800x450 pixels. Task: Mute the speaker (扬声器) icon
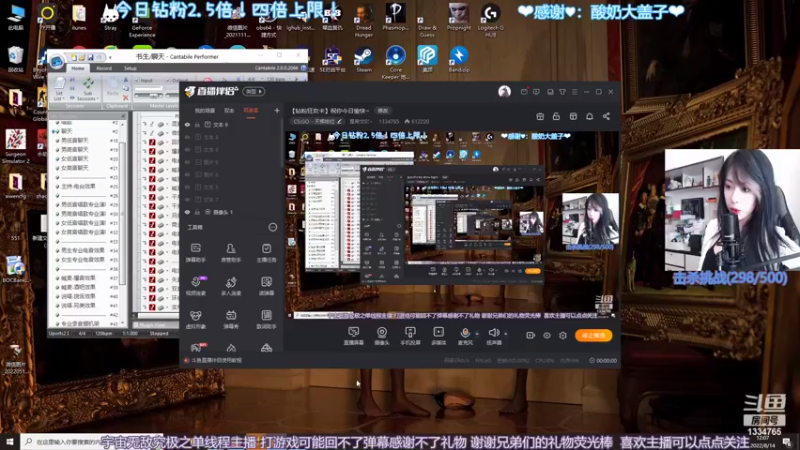pos(493,333)
